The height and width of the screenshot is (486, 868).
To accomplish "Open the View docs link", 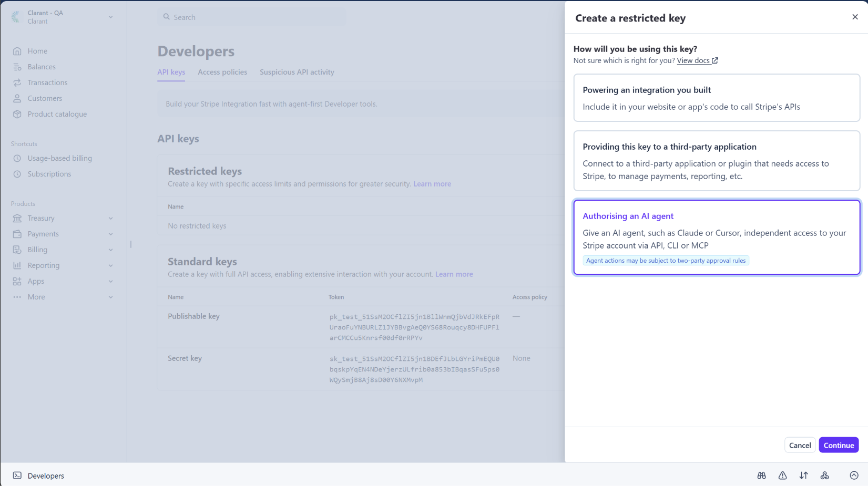I will click(x=697, y=60).
